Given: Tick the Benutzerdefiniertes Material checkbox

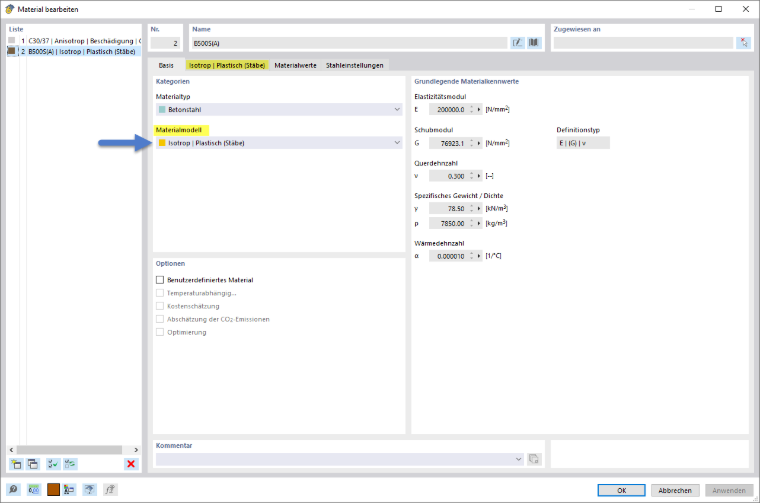Looking at the screenshot, I should tap(160, 280).
